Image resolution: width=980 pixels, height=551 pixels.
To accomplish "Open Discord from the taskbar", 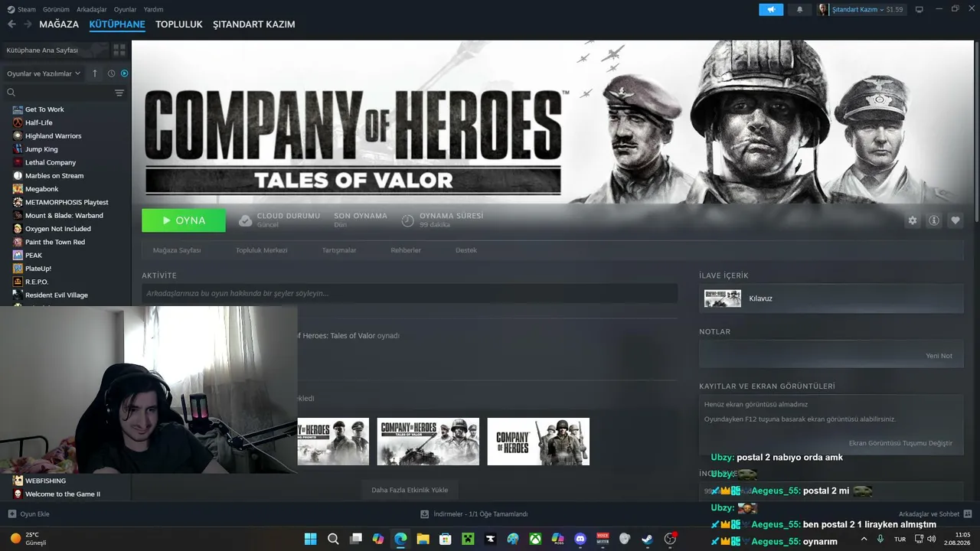I will coord(580,539).
